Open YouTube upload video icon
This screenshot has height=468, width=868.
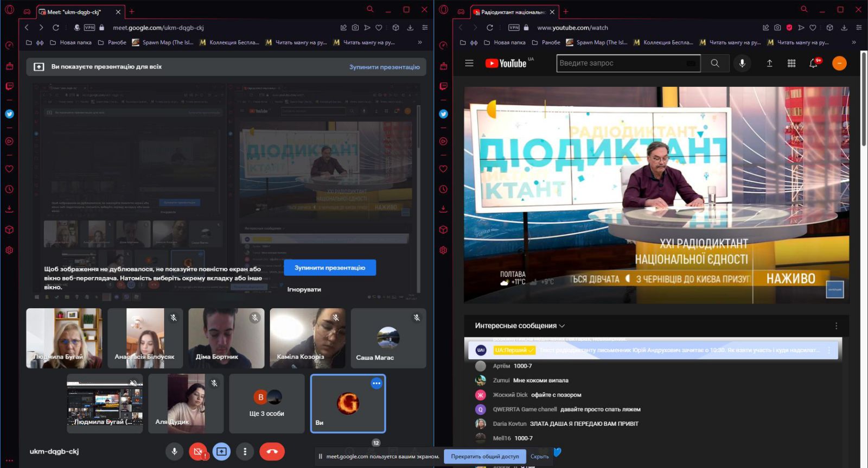click(x=769, y=64)
